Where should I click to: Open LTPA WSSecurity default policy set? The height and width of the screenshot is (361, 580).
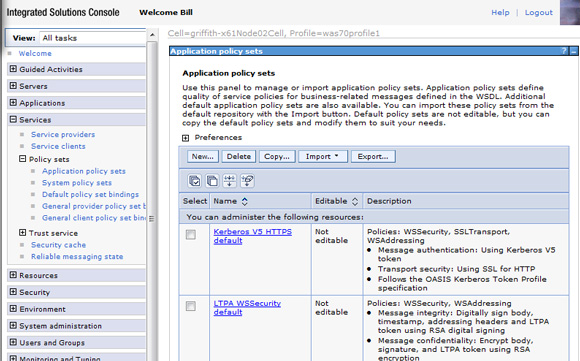click(247, 308)
